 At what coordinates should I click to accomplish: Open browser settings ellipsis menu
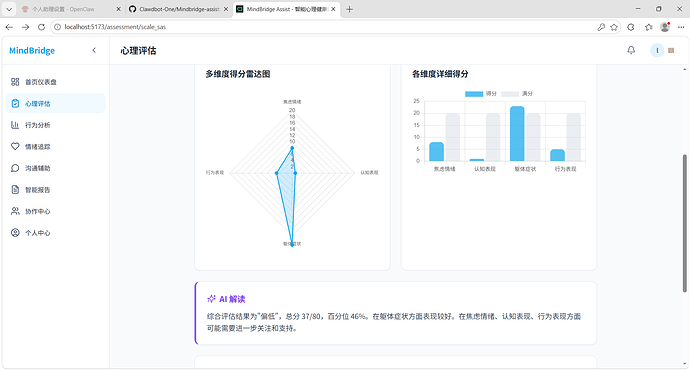[x=681, y=27]
